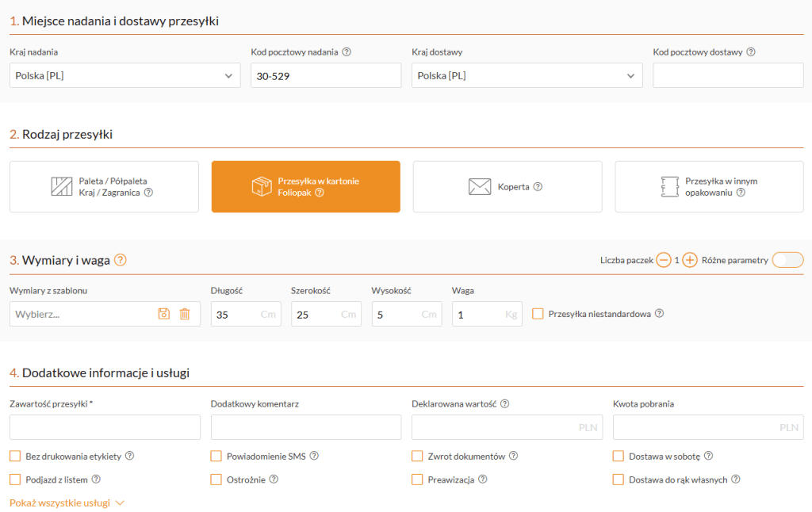Increase Liczba paczek with plus button
The height and width of the screenshot is (512, 812).
pos(690,260)
